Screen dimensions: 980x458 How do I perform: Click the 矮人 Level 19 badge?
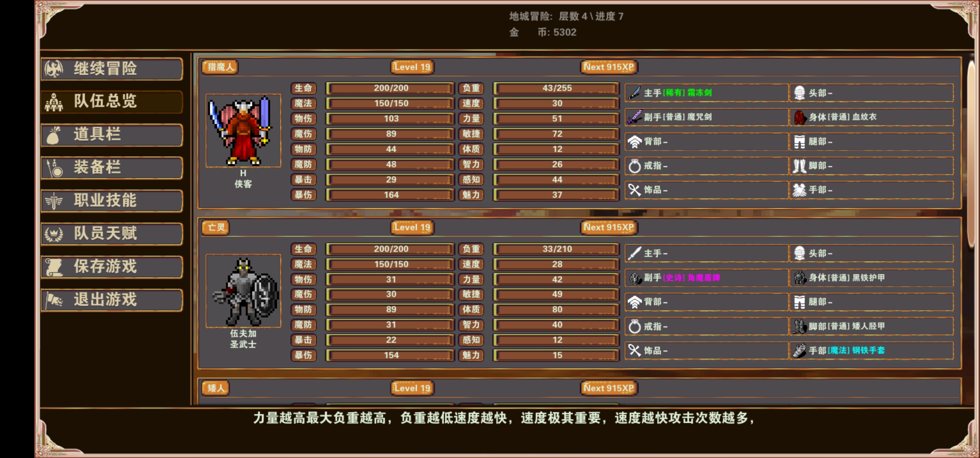412,388
